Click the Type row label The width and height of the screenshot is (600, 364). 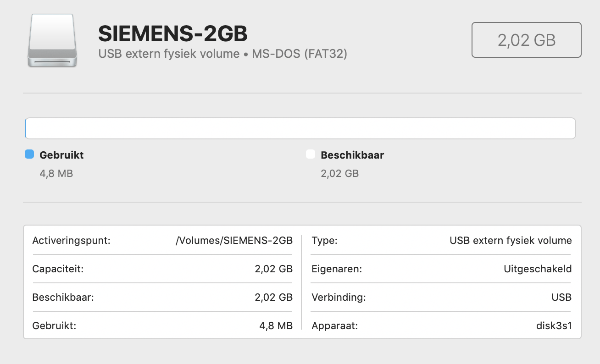(324, 241)
